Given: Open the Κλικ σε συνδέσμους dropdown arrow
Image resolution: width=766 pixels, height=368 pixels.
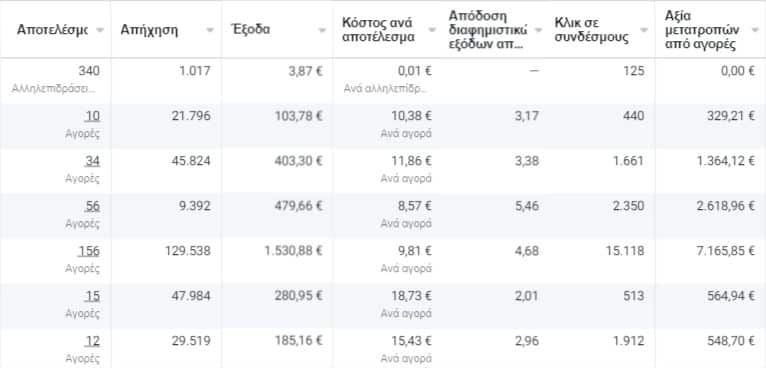Looking at the screenshot, I should point(644,30).
